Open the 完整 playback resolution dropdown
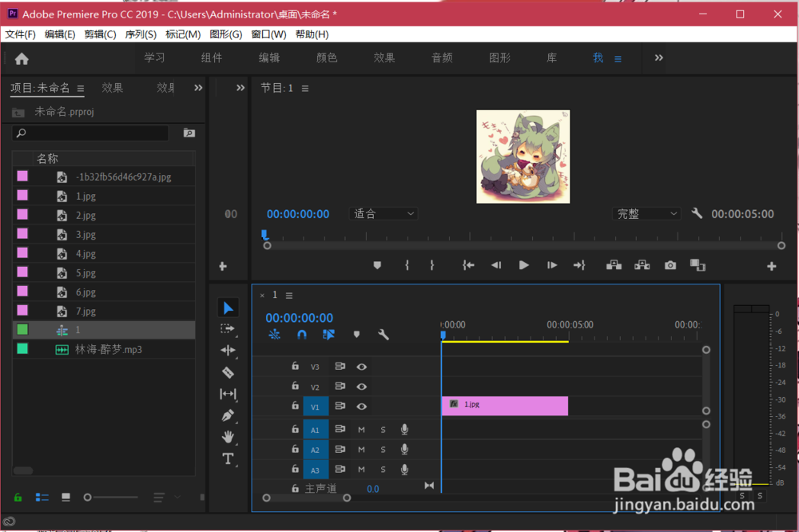The image size is (799, 532). (646, 213)
